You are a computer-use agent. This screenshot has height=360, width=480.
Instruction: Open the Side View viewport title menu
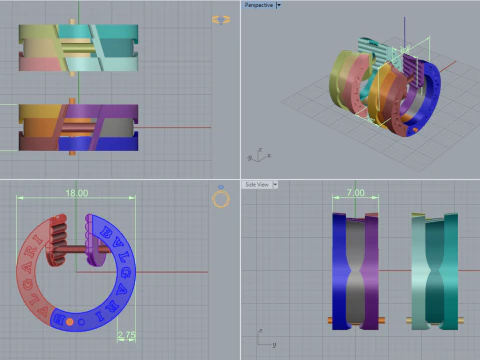pos(257,184)
